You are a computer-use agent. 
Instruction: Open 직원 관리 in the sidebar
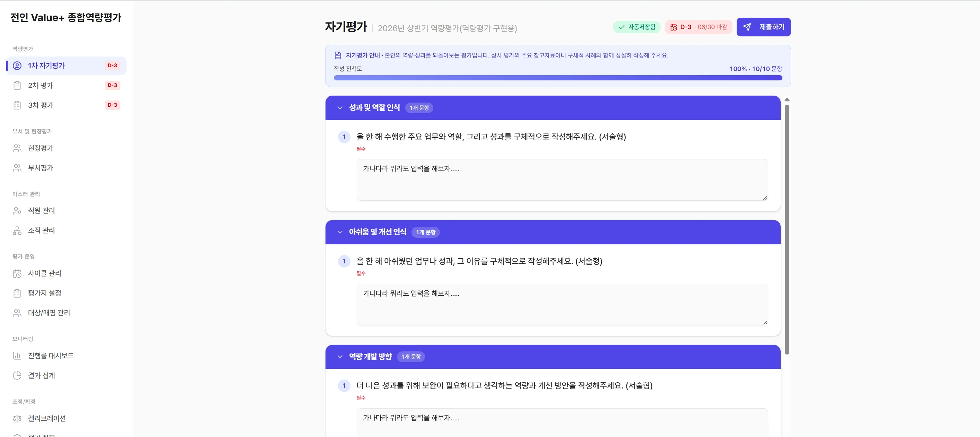(x=67, y=211)
